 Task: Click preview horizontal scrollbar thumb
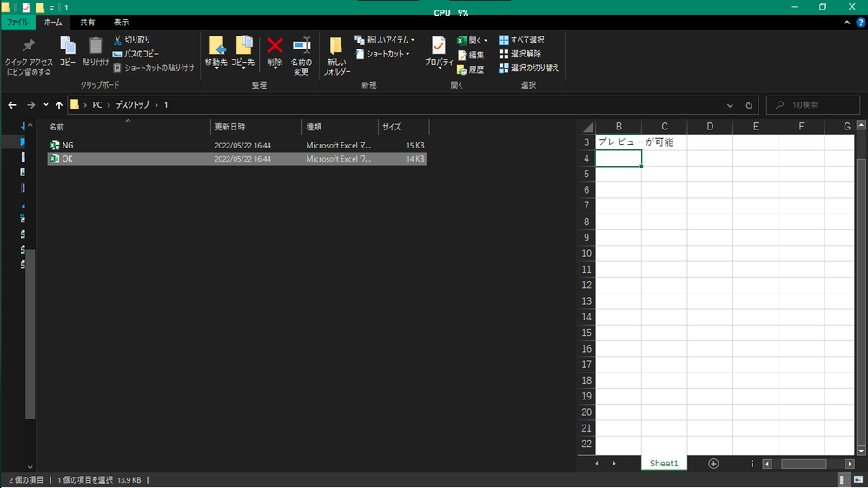click(x=804, y=464)
